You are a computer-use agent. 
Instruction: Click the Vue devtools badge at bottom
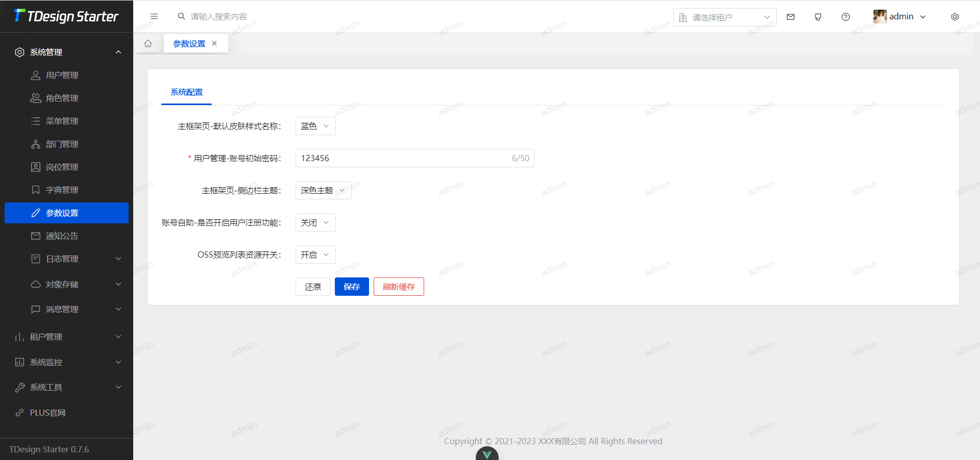(487, 454)
